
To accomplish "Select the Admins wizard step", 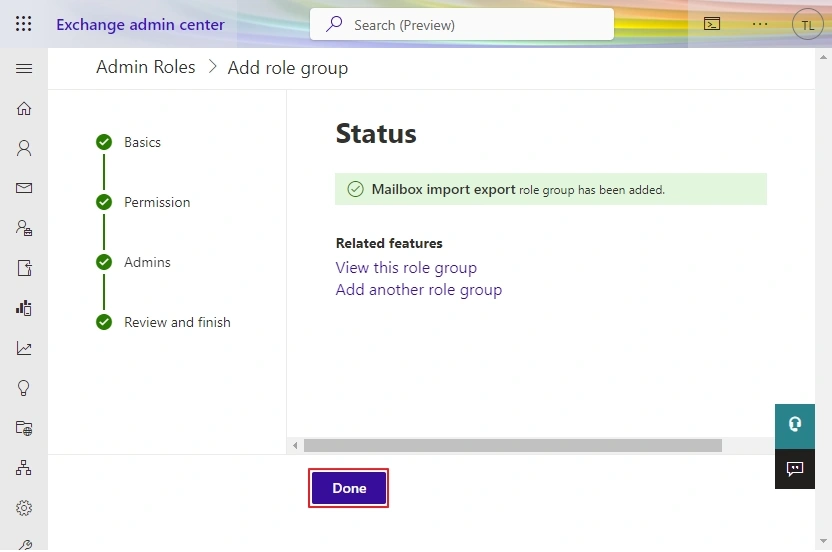I will pyautogui.click(x=133, y=262).
